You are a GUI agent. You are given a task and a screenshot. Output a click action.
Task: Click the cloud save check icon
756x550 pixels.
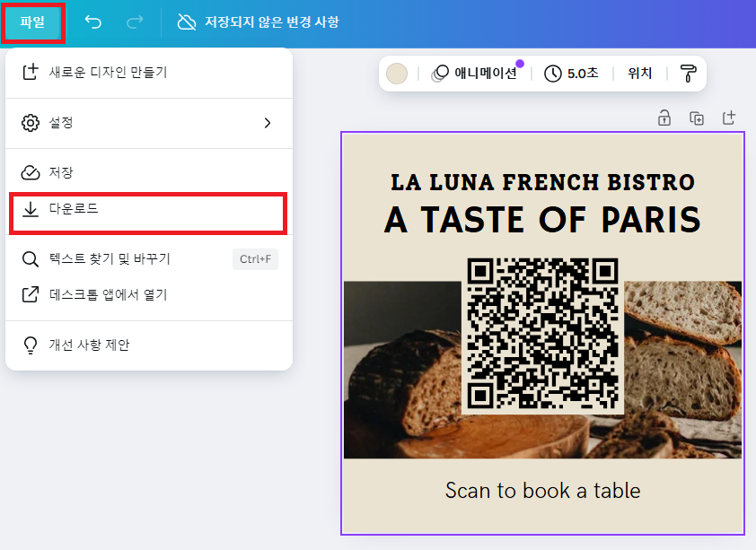coord(31,172)
